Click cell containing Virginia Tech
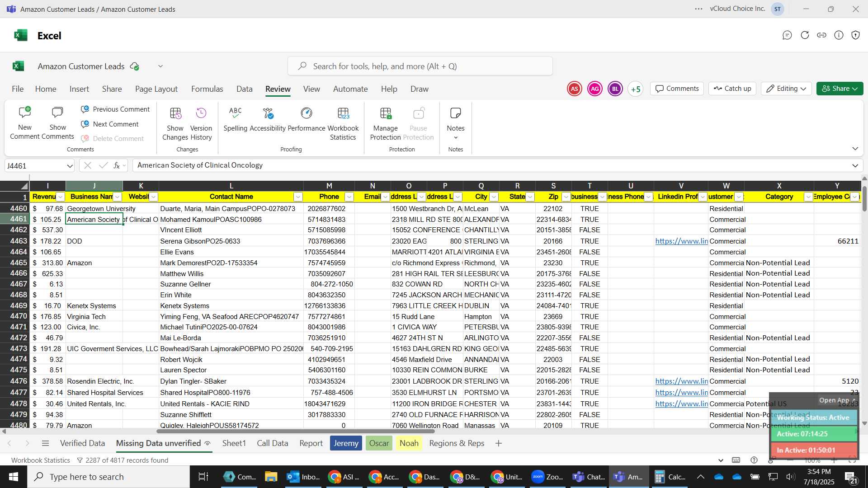 point(94,317)
